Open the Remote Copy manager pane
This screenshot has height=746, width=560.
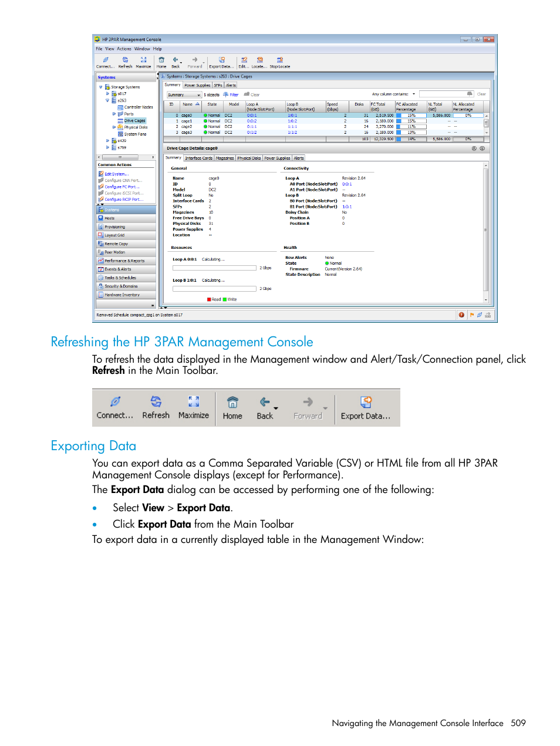point(127,244)
